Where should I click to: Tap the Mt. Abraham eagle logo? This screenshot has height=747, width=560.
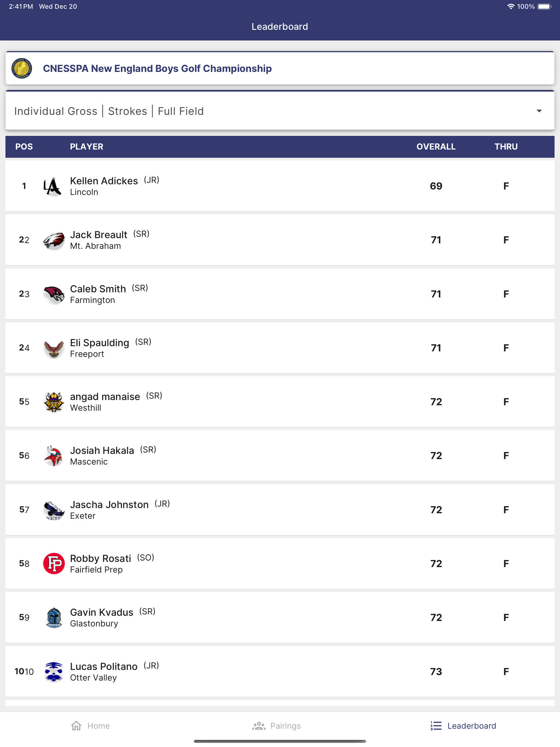click(53, 240)
